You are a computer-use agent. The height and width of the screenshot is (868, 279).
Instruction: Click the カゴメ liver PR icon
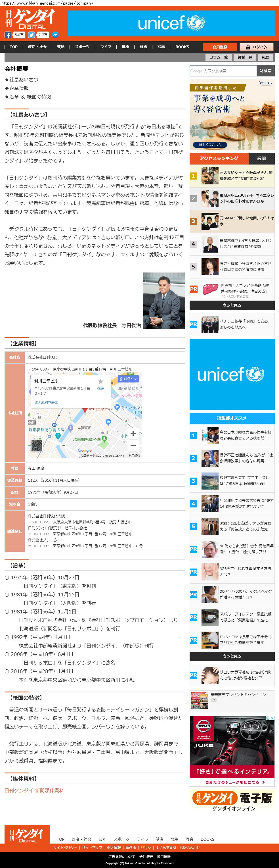pos(210,290)
